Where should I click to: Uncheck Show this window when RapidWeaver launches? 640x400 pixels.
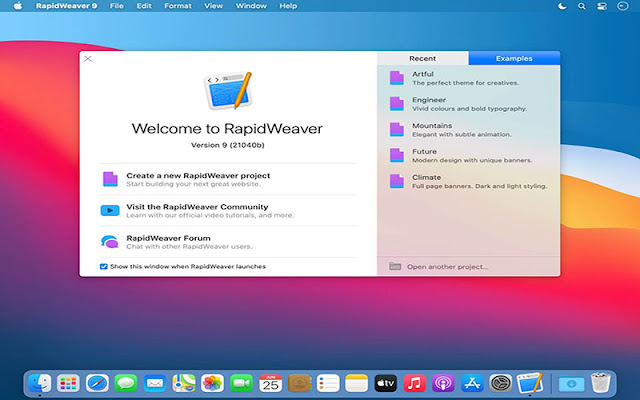pos(104,267)
